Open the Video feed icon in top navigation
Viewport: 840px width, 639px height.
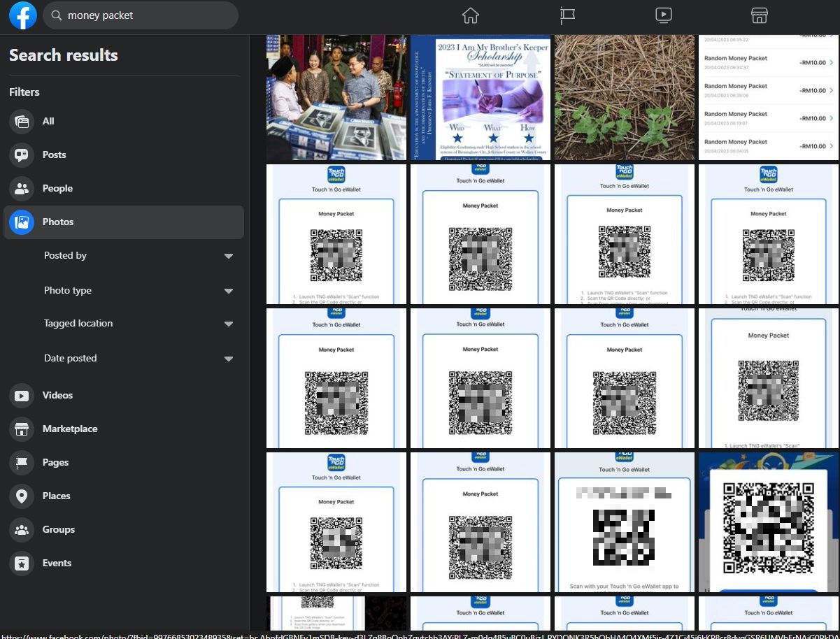662,15
